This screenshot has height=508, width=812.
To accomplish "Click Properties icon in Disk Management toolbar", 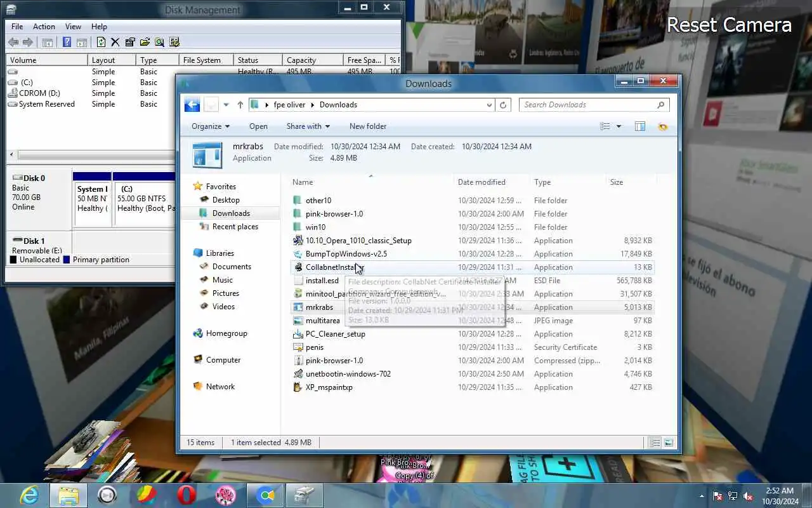I will (130, 43).
